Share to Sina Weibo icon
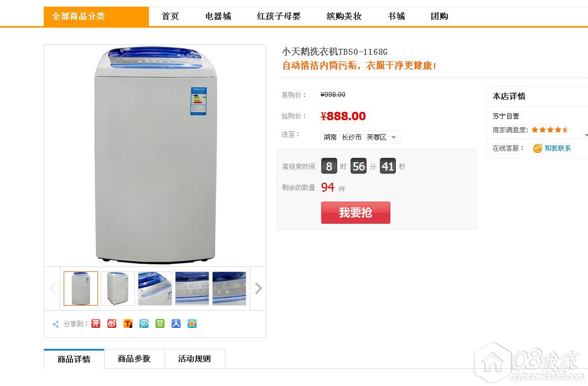 [x=112, y=323]
